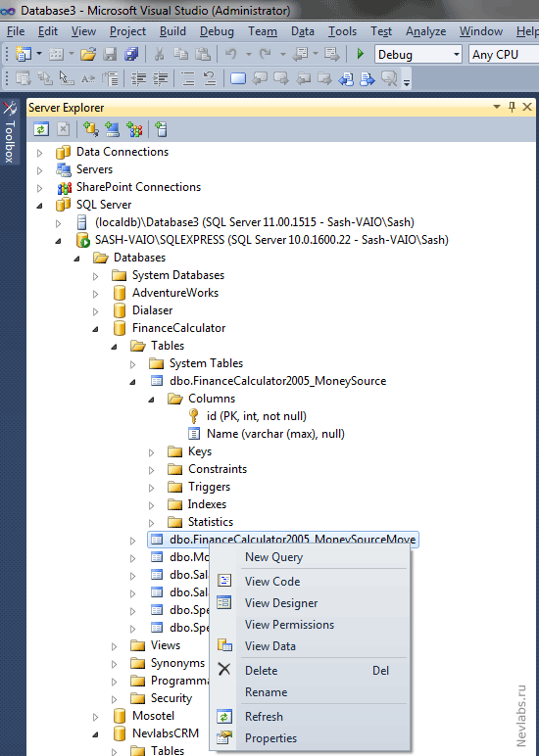Collapse the FinanceCalculator database node
Image resolution: width=539 pixels, height=756 pixels.
pyautogui.click(x=95, y=329)
